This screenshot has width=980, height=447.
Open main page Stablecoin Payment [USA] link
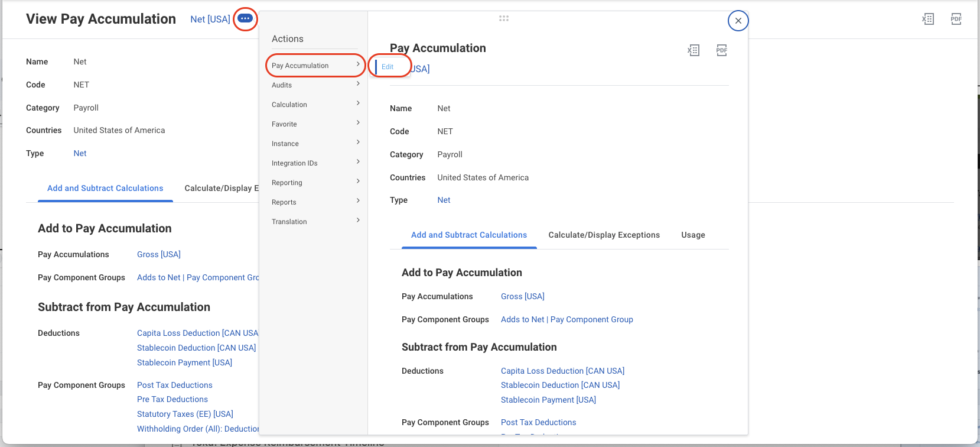click(x=184, y=362)
